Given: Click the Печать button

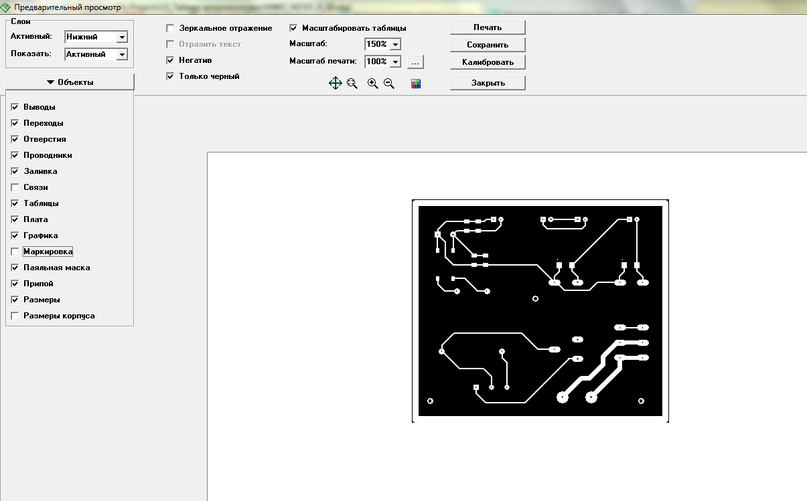Looking at the screenshot, I should [487, 27].
